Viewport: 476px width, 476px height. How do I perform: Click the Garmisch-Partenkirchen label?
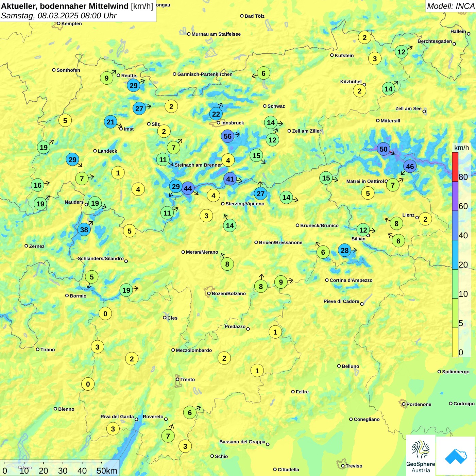point(205,74)
